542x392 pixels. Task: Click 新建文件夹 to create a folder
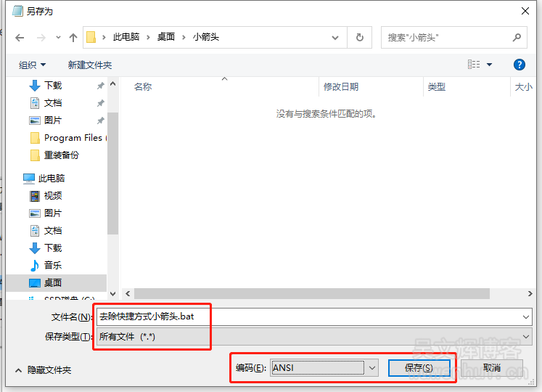coord(90,65)
